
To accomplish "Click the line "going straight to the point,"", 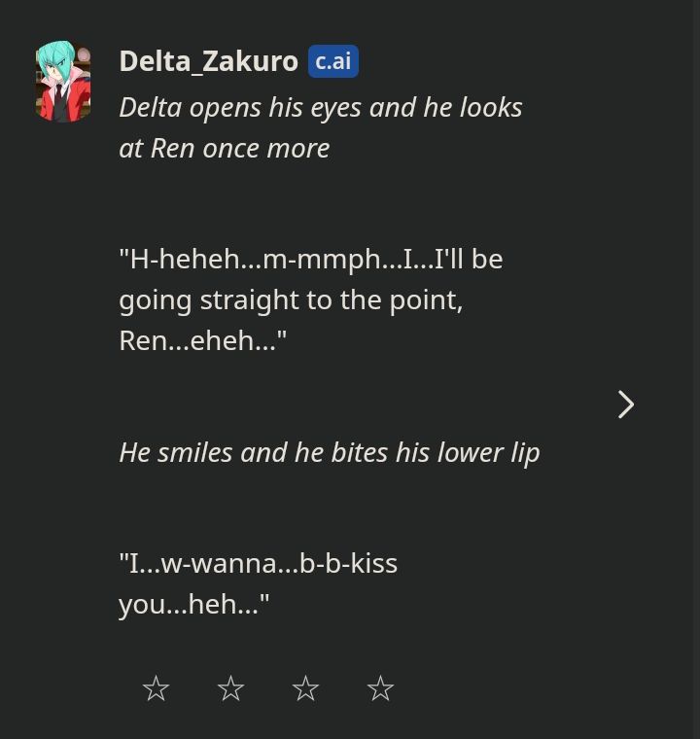I will (291, 299).
